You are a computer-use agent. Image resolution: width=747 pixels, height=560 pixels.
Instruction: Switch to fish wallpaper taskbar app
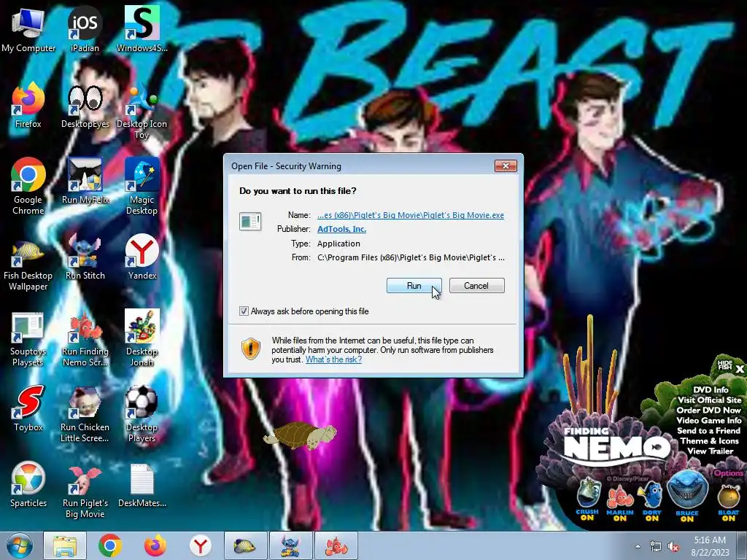click(245, 545)
